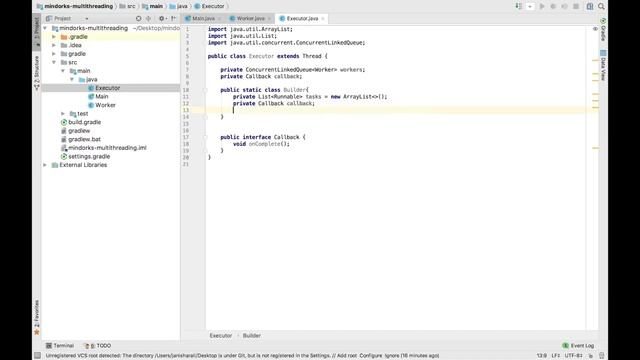Expand the .gradle folder
The image size is (640, 360).
[54, 37]
